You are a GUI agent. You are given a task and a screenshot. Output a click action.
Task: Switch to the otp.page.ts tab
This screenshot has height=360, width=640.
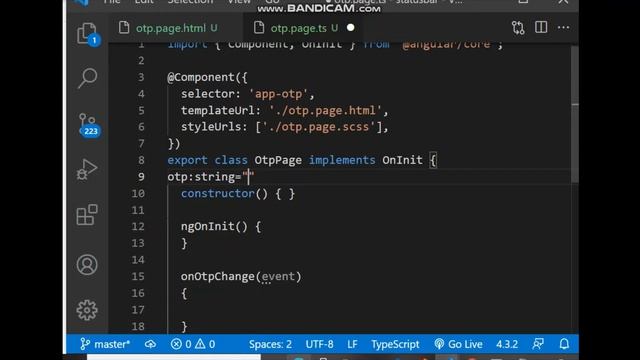tap(304, 28)
